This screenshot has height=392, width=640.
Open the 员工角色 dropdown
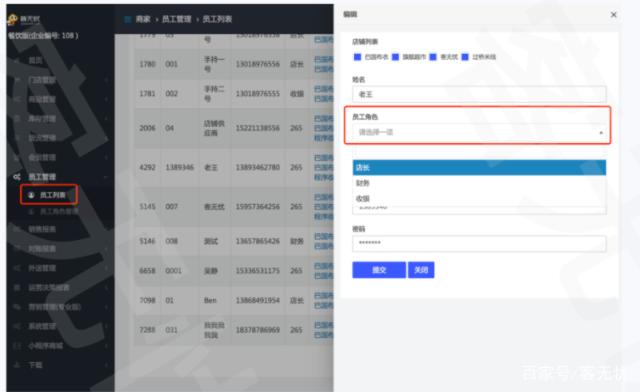(479, 132)
